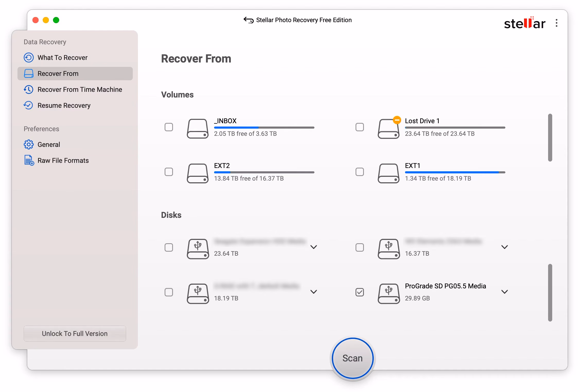
Task: Click '23.64 TB free of 23.64 TB' text
Action: [440, 134]
